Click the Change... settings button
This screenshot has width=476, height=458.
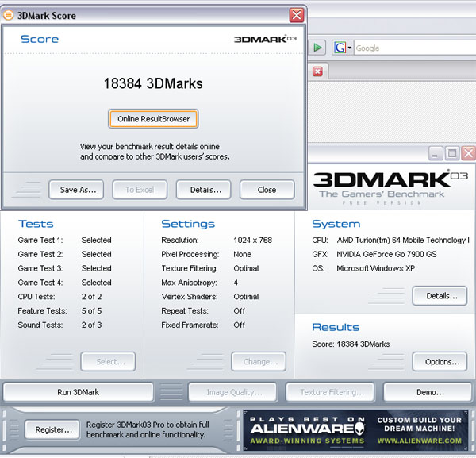pos(259,361)
